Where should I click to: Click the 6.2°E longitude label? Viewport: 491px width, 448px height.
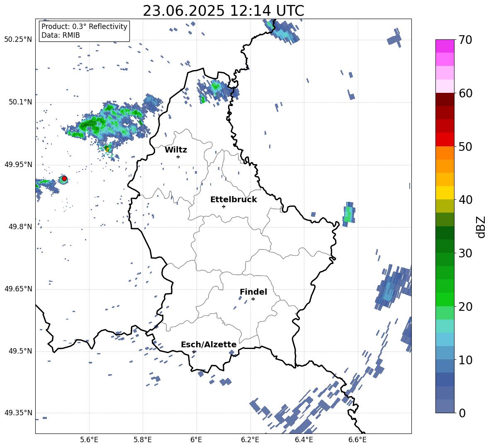pos(250,440)
